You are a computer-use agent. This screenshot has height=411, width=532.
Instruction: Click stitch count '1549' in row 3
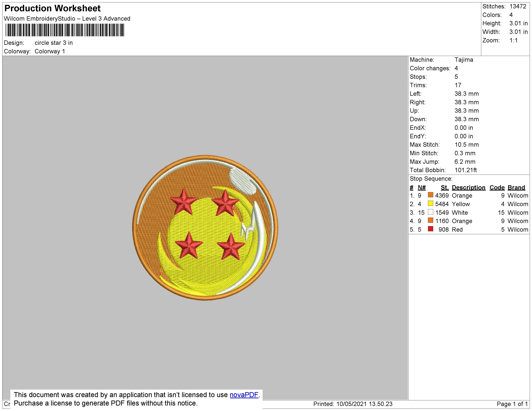point(442,213)
